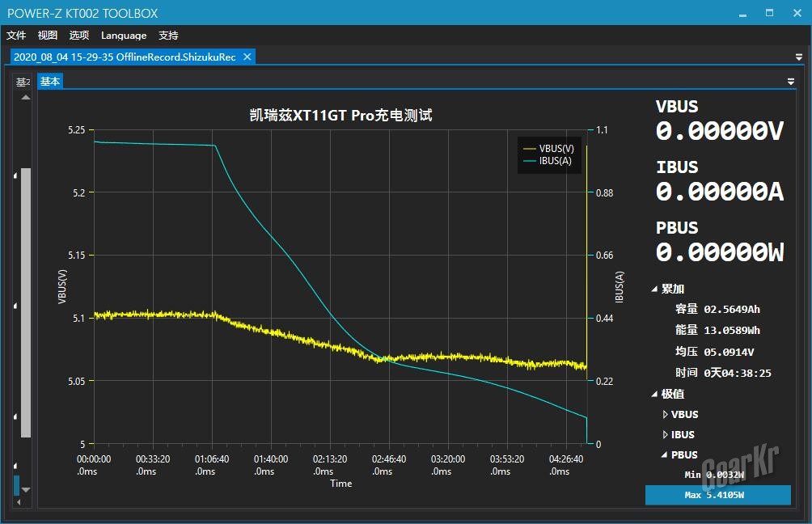812x524 pixels.
Task: Select the Min 0.0032W row
Action: click(x=714, y=475)
